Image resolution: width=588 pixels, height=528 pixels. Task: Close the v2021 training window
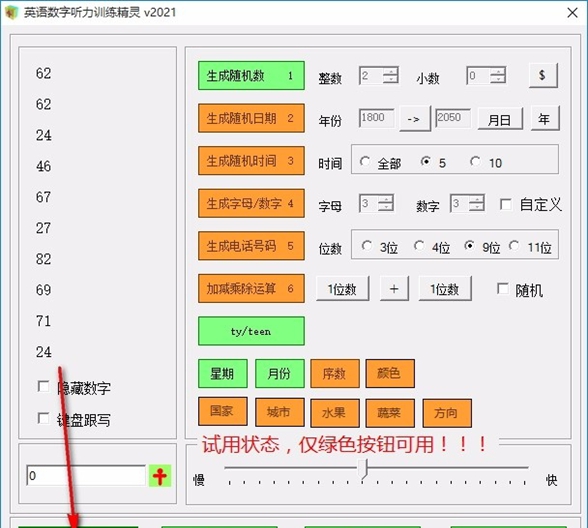(x=572, y=13)
